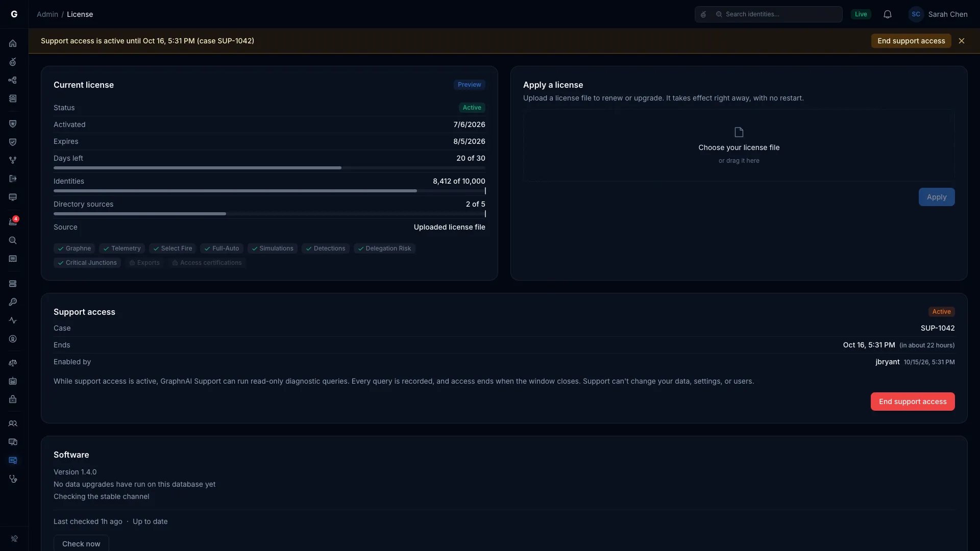The image size is (980, 551).
Task: Click the Preview badge on Current license
Action: click(469, 85)
